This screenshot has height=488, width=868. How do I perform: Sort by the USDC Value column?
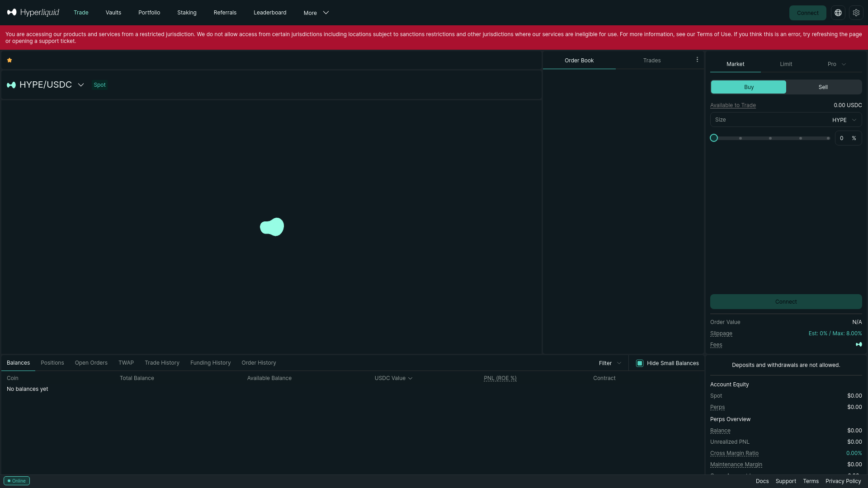(393, 378)
